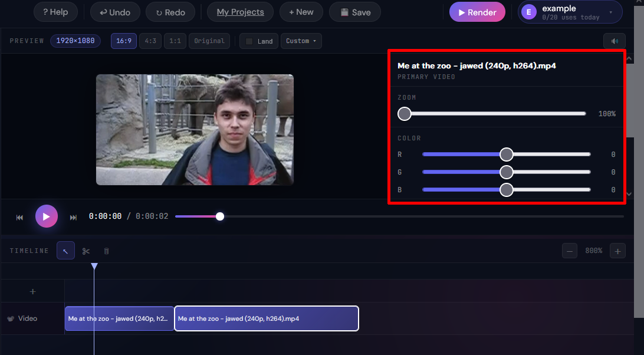This screenshot has width=644, height=355.
Task: Redo the last action
Action: click(x=170, y=12)
